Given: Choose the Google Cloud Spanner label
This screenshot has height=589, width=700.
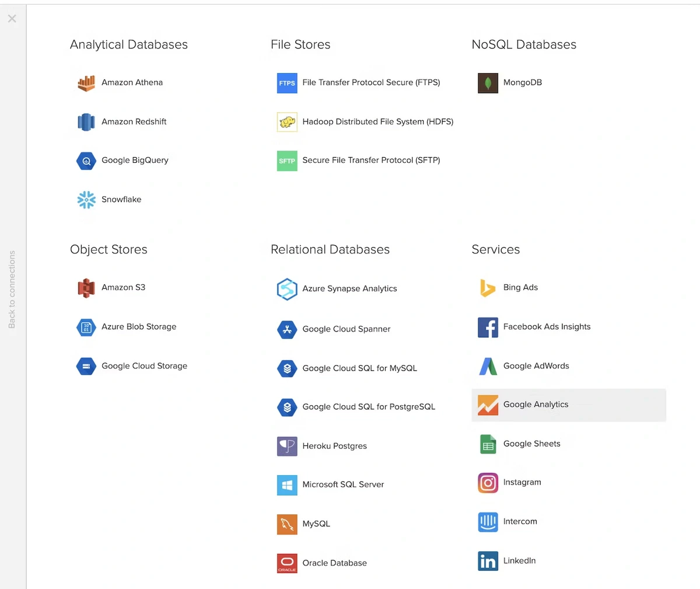Looking at the screenshot, I should 346,329.
